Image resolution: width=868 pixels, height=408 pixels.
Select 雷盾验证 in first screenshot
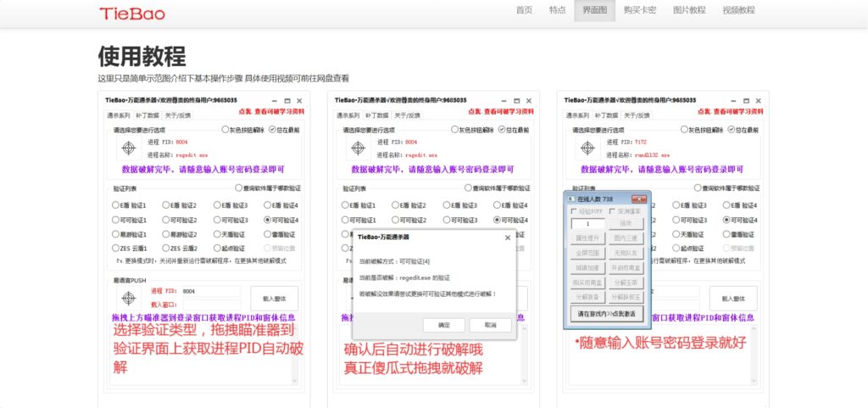click(x=280, y=234)
